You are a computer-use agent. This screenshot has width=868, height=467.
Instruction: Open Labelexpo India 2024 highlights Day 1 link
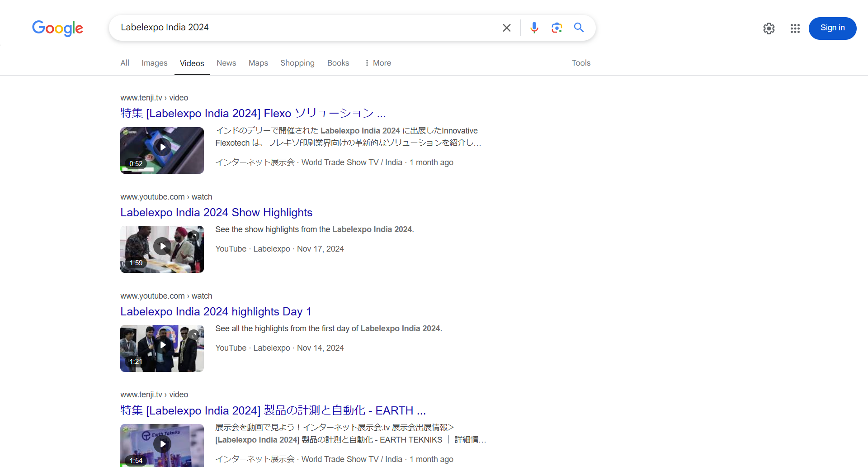pos(216,311)
